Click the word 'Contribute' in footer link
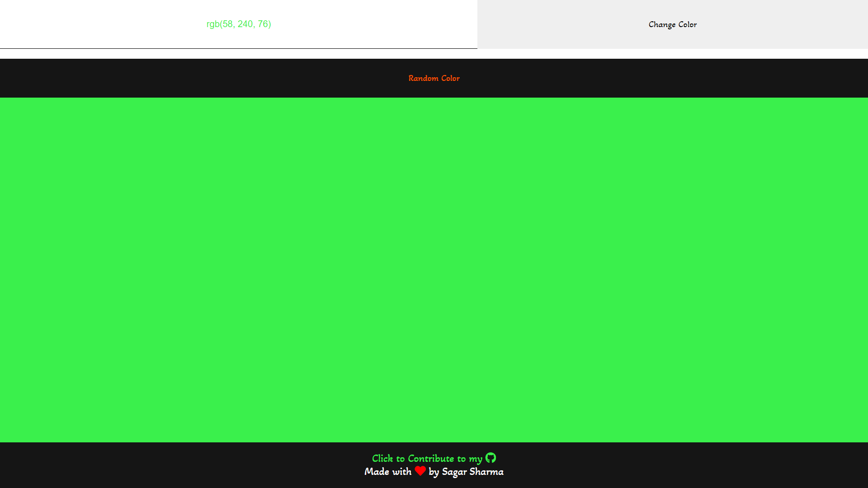 click(431, 458)
